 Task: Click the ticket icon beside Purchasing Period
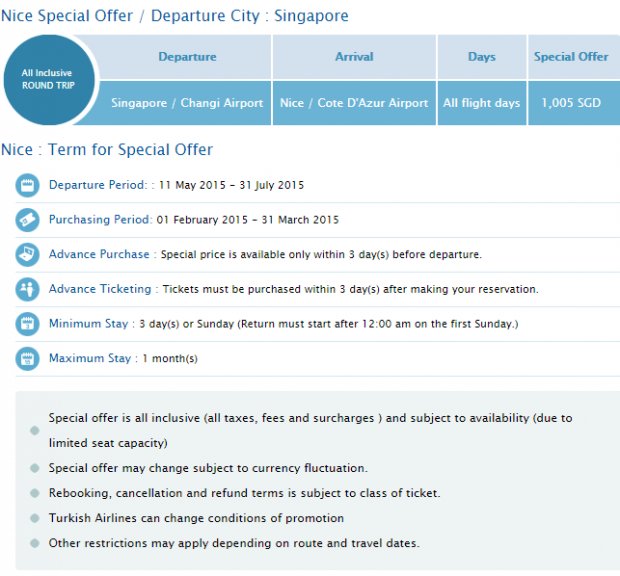coord(27,220)
